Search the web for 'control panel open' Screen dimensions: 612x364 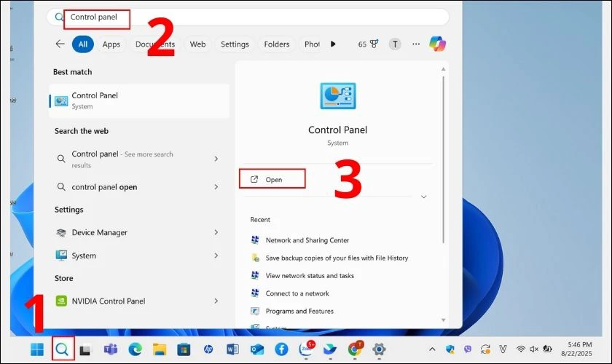point(139,187)
